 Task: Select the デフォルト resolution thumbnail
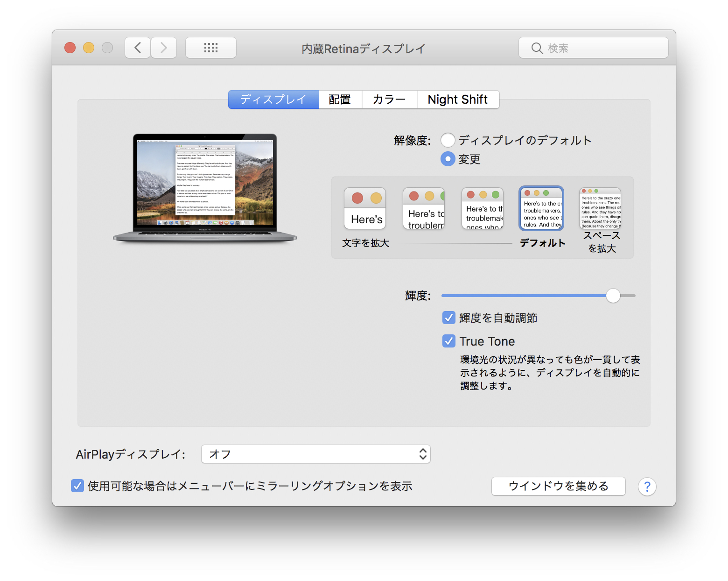(x=541, y=208)
